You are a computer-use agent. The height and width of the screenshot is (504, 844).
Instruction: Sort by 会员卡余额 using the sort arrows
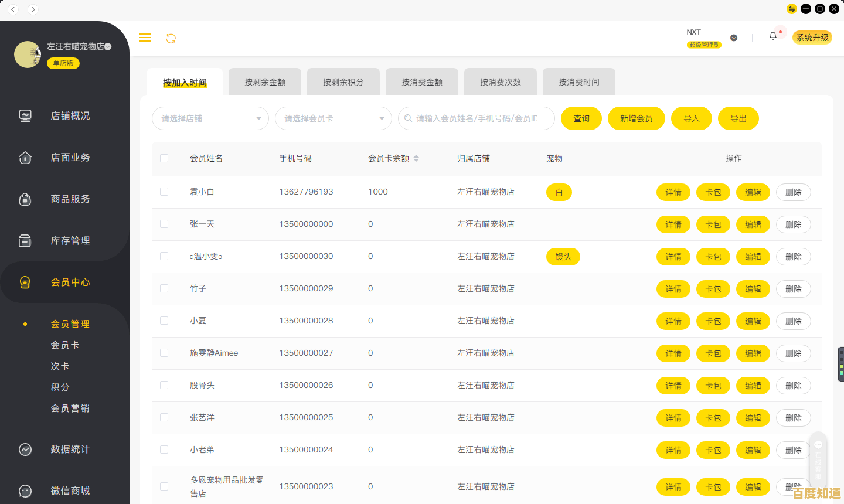[x=416, y=158]
